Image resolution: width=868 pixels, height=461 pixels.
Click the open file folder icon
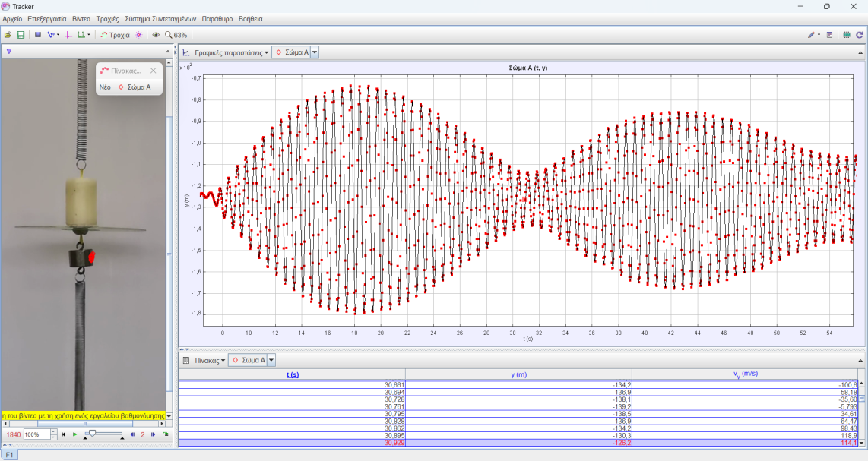[x=8, y=35]
